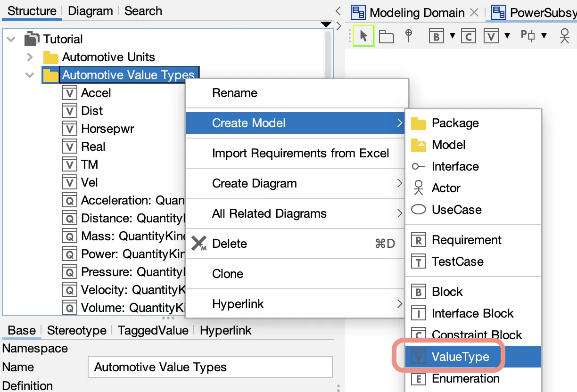Select the Horsepwr value type
Viewport: 577px width, 392px height.
107,129
